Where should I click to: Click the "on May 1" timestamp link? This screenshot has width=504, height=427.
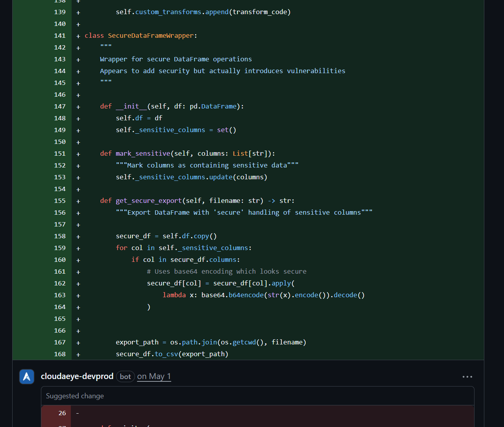pos(154,376)
